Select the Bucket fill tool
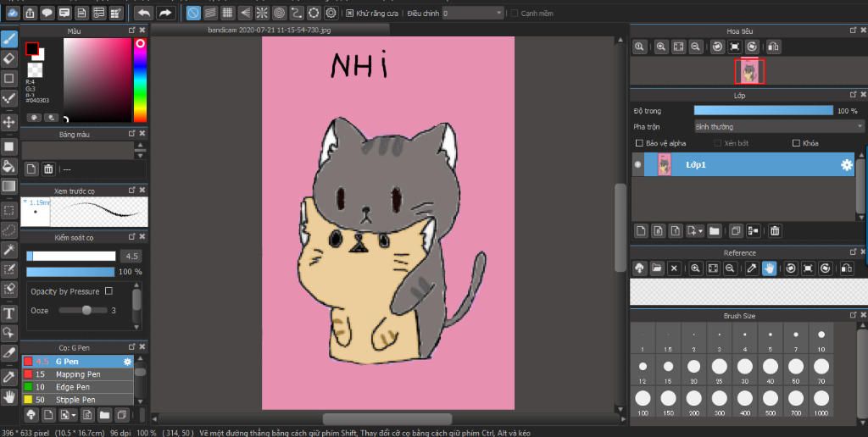868x437 pixels. [x=8, y=165]
